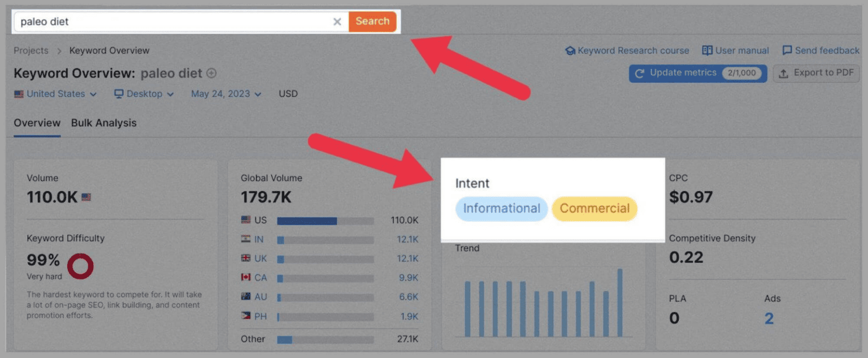Clear the search query with the X icon

click(x=337, y=21)
